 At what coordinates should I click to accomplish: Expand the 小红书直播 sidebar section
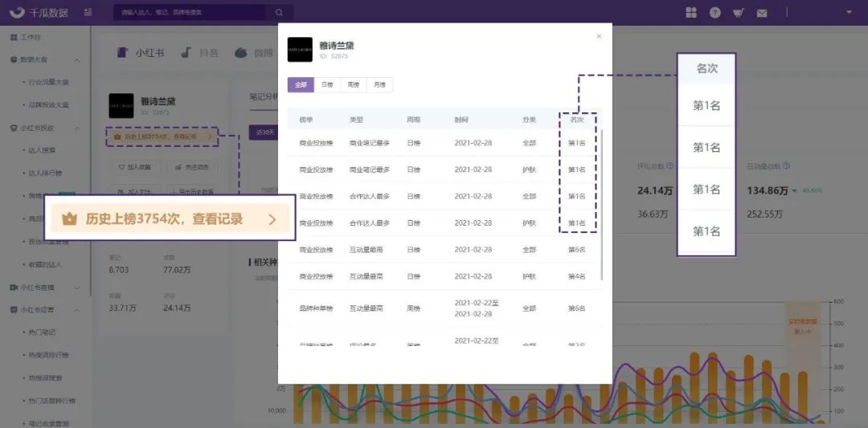[77, 287]
